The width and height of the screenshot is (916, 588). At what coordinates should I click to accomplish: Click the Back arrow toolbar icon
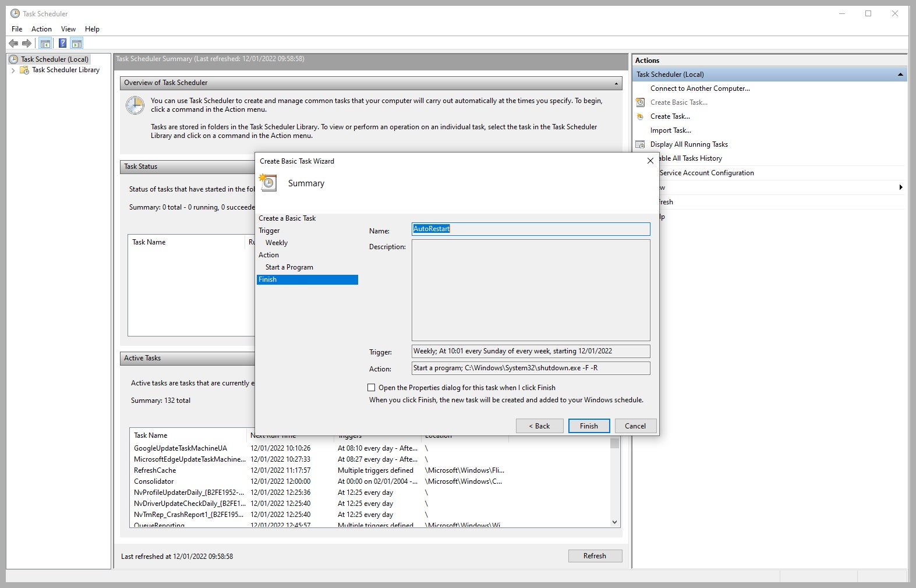tap(13, 43)
